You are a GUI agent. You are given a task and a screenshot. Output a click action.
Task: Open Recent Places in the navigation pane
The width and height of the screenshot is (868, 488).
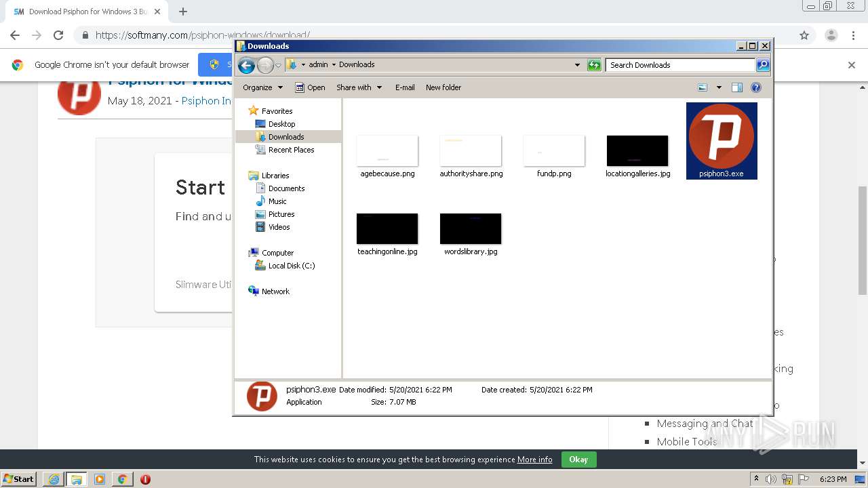click(291, 150)
